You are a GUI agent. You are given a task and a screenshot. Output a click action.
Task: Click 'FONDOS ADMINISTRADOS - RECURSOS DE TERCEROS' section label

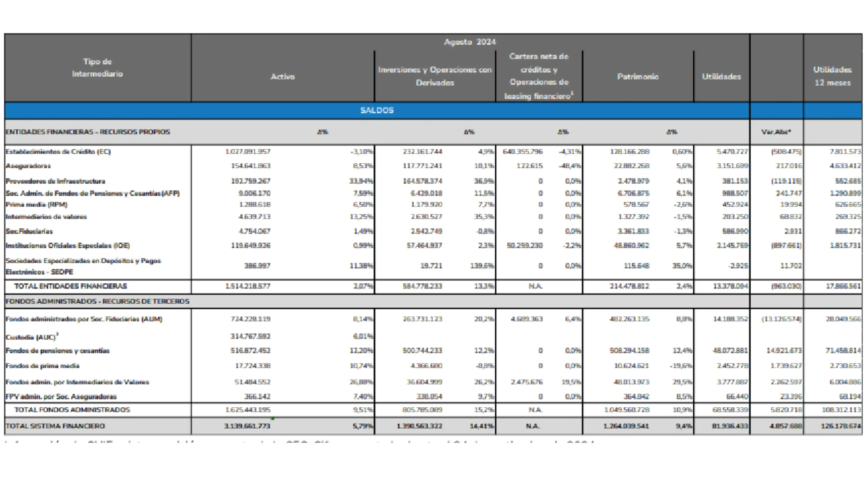(97, 301)
